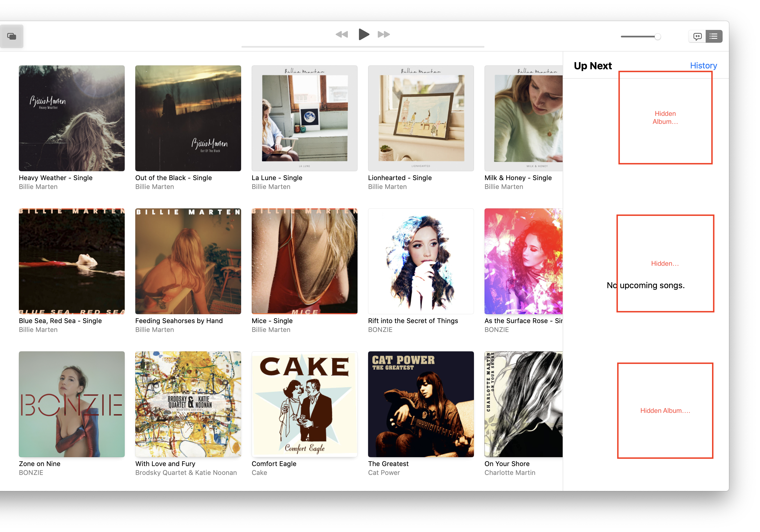Click the rewind previous track button
The image size is (760, 532).
point(341,34)
